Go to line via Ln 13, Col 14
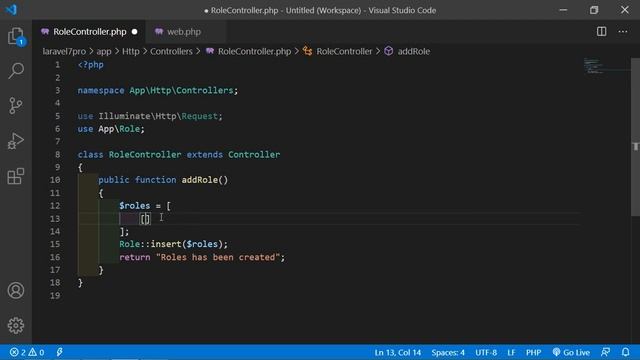This screenshot has width=640, height=360. click(398, 352)
